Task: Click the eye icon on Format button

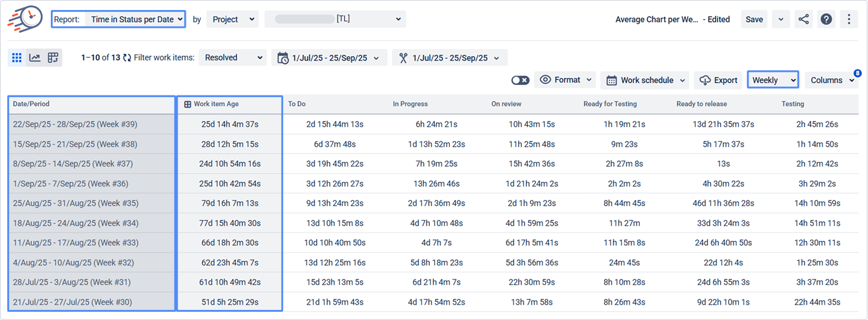Action: (545, 80)
